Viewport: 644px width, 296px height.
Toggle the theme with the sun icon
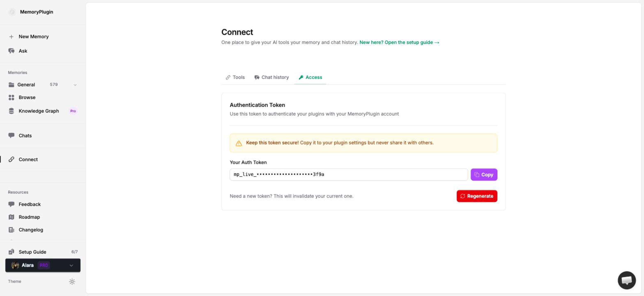point(72,281)
